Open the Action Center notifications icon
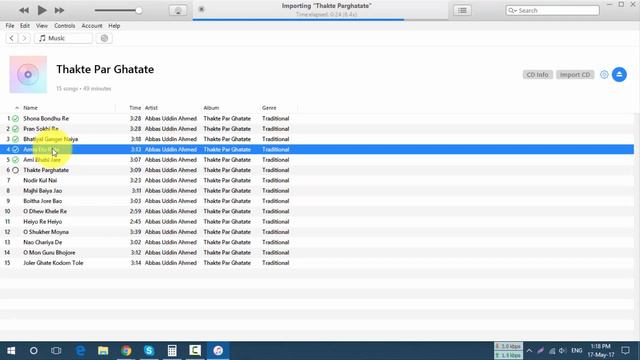 (626, 351)
